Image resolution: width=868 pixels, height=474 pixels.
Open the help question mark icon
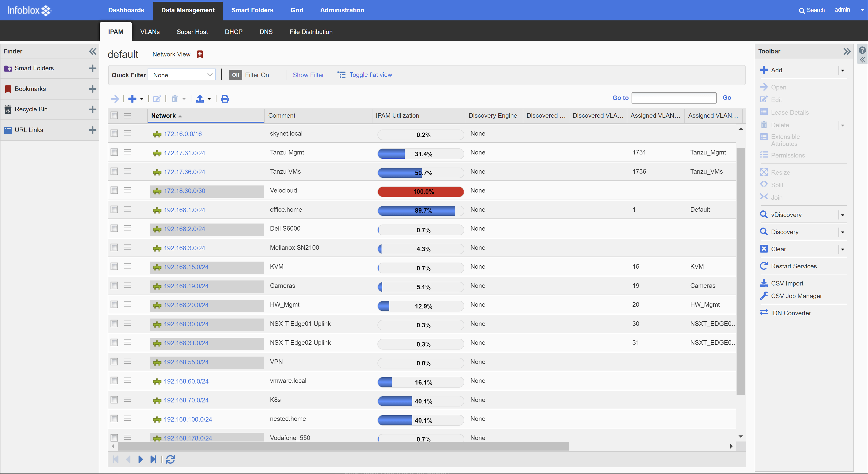862,50
